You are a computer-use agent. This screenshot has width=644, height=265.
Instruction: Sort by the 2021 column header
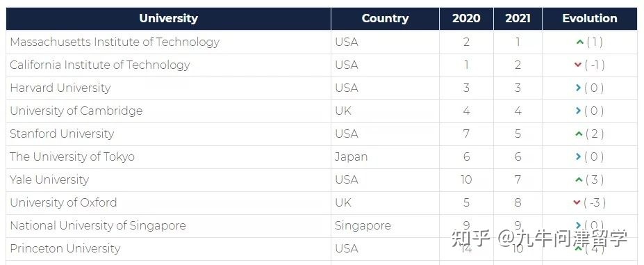pyautogui.click(x=518, y=19)
